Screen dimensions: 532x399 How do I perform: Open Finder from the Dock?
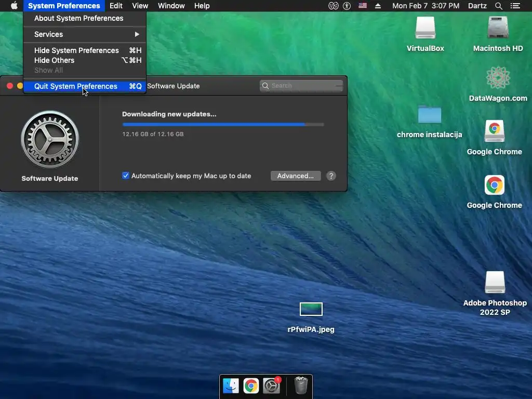coord(231,386)
